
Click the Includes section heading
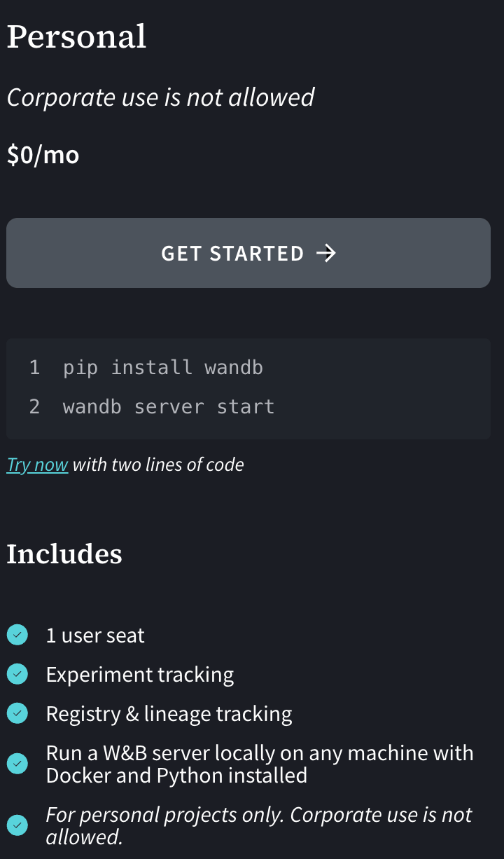pos(64,554)
